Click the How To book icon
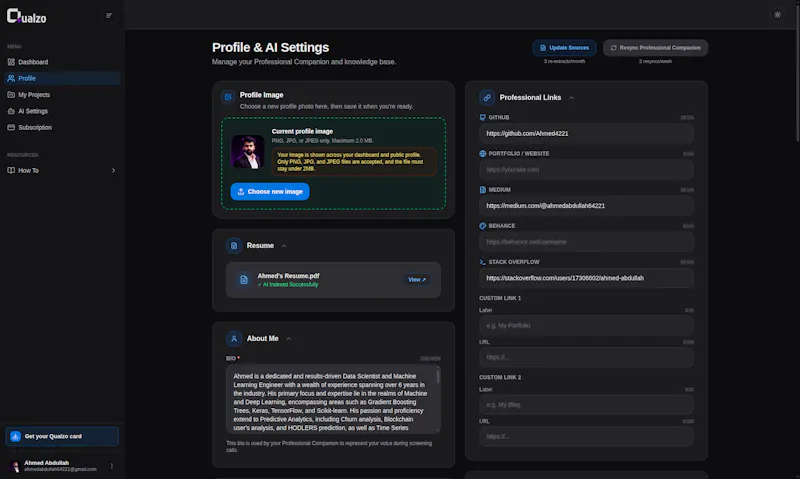Image resolution: width=800 pixels, height=479 pixels. [x=11, y=170]
